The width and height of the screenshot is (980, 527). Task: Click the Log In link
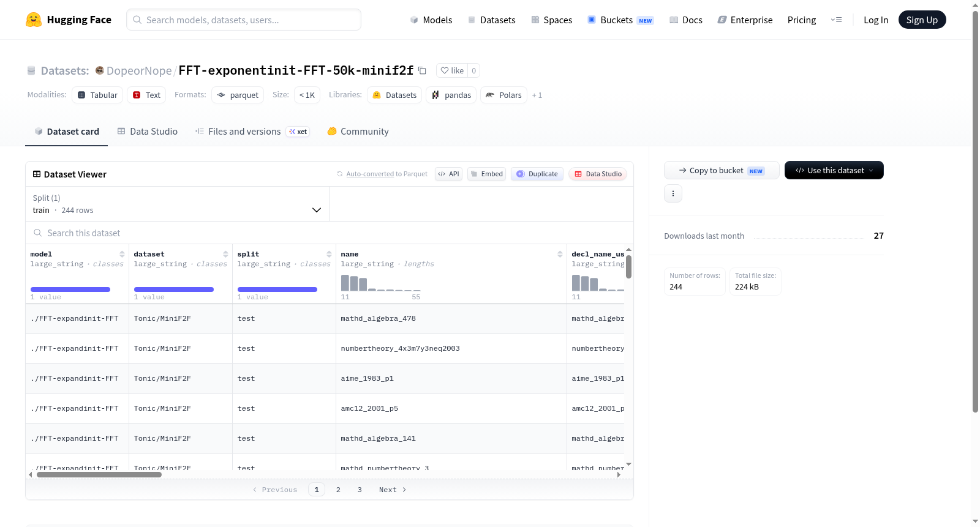pyautogui.click(x=876, y=20)
